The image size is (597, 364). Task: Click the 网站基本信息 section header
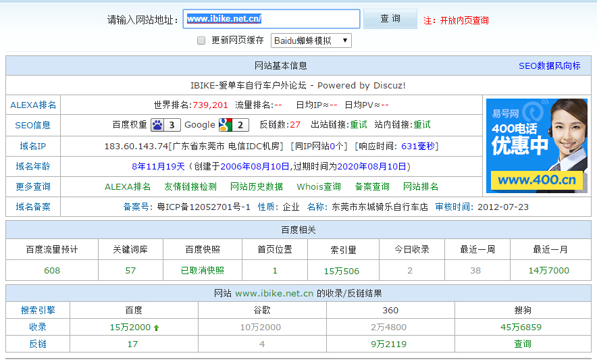(x=281, y=66)
